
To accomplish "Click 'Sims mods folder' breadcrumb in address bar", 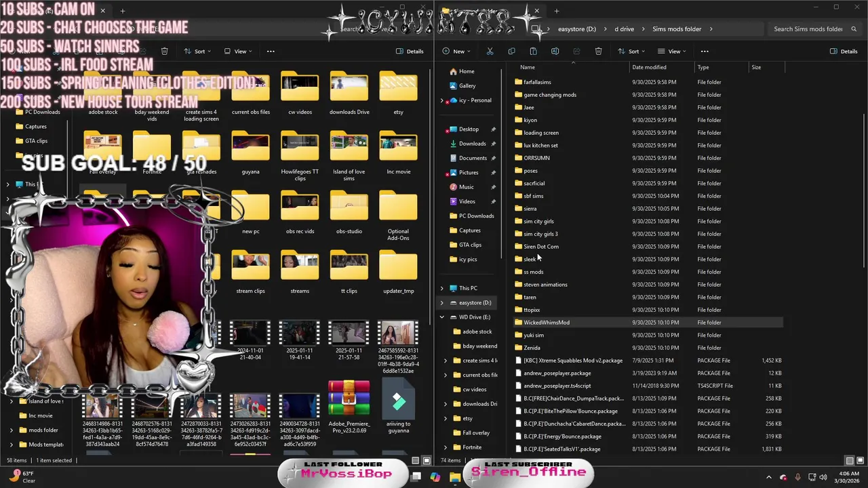I will tap(677, 29).
